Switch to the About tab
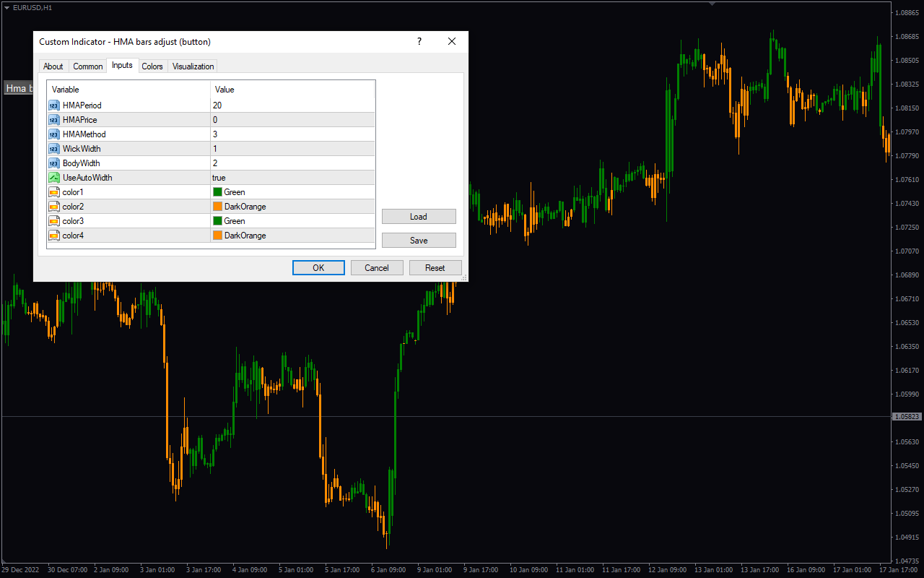Viewport: 924px width, 578px height. click(53, 66)
